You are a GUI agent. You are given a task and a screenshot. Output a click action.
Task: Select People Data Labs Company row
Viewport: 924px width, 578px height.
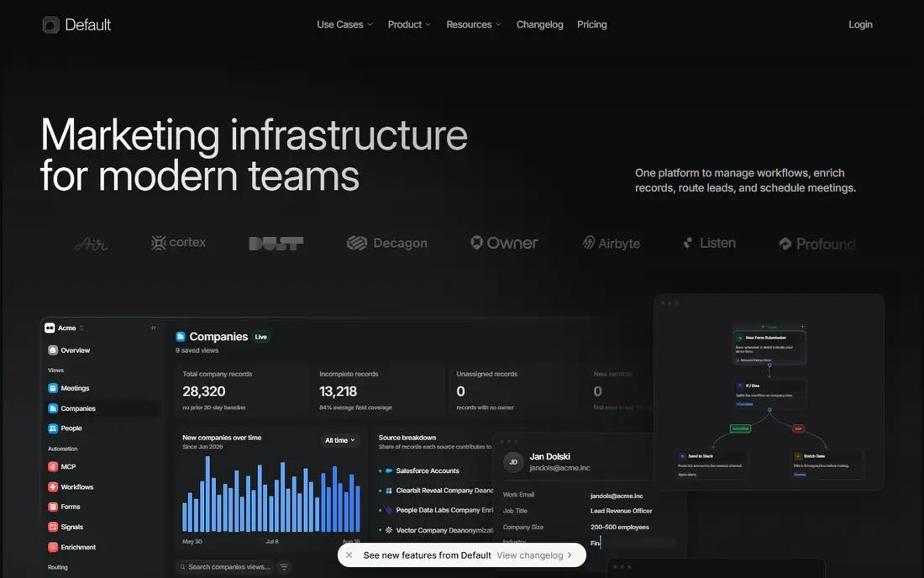point(435,510)
